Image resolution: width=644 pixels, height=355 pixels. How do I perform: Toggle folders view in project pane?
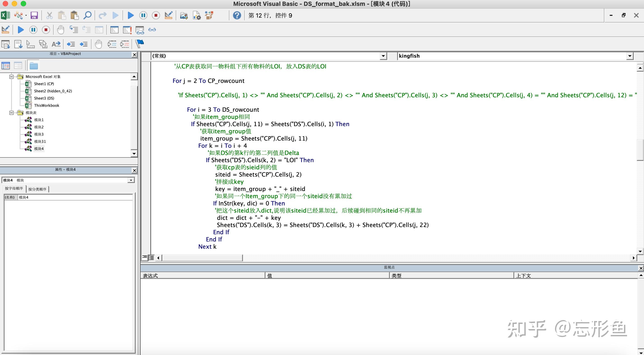(x=34, y=66)
